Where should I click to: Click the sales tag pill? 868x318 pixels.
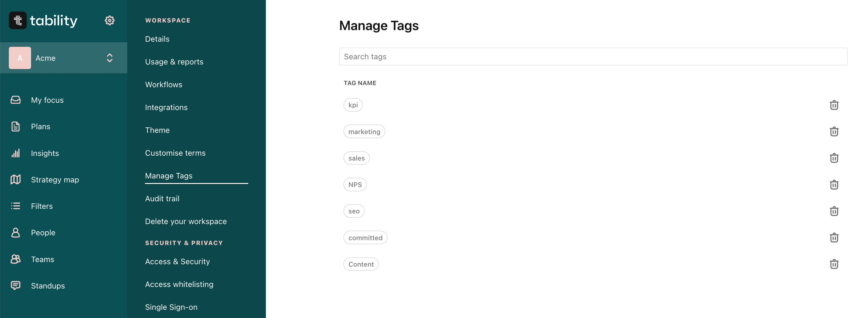[357, 158]
